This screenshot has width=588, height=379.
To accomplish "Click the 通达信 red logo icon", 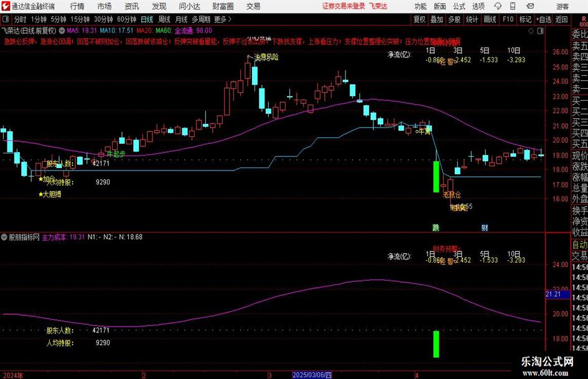I will coord(6,6).
